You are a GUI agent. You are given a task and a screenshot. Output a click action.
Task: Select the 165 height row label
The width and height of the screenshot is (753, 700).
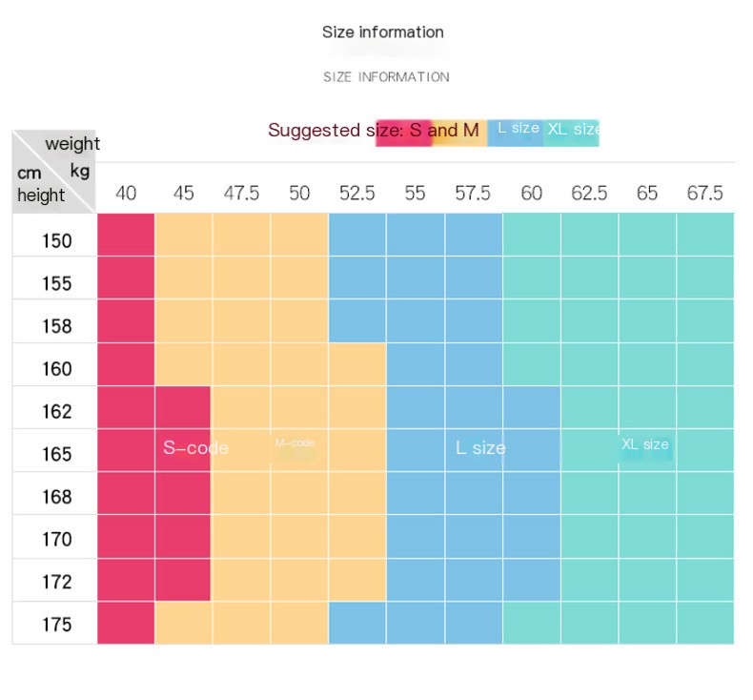pos(56,454)
